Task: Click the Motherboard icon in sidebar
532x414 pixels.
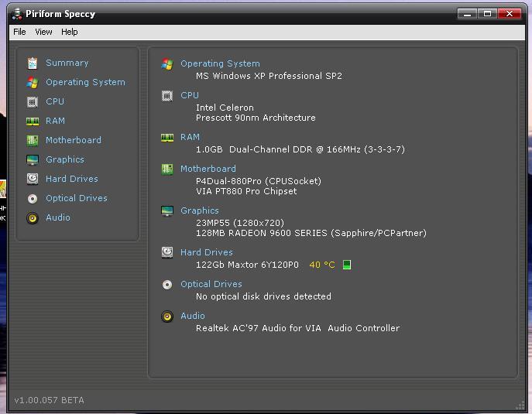Action: [33, 140]
